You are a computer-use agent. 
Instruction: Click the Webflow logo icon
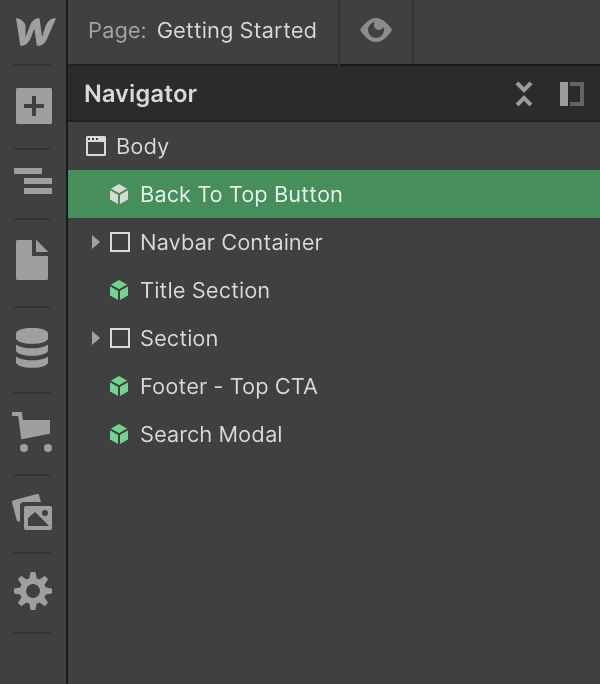pyautogui.click(x=34, y=31)
